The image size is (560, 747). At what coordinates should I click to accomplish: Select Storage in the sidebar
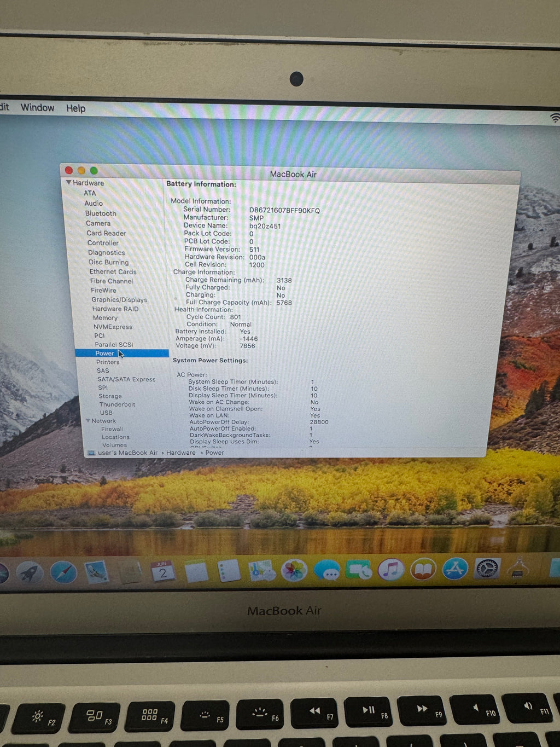click(x=110, y=396)
